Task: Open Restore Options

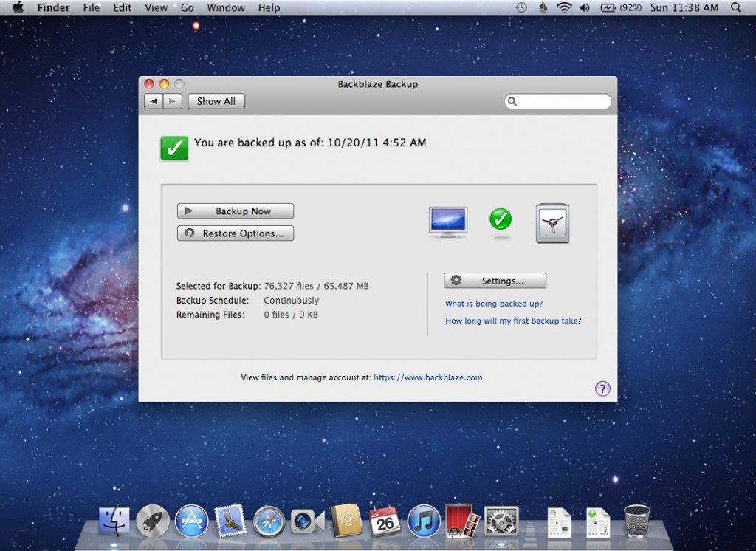Action: [235, 233]
